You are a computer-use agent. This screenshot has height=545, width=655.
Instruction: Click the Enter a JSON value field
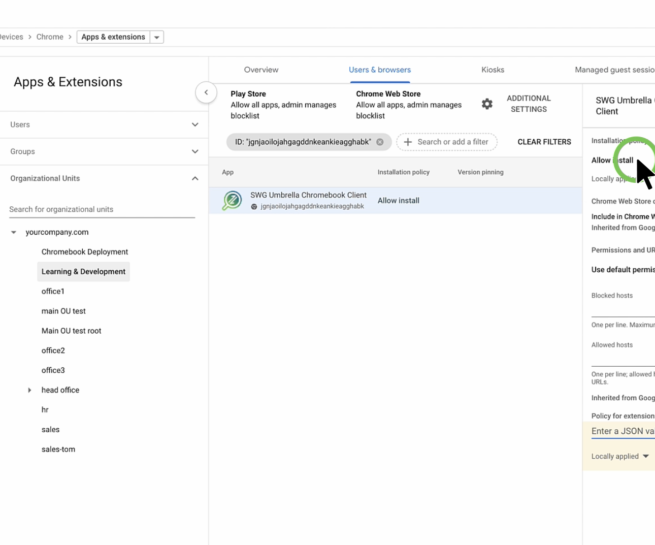(x=622, y=432)
